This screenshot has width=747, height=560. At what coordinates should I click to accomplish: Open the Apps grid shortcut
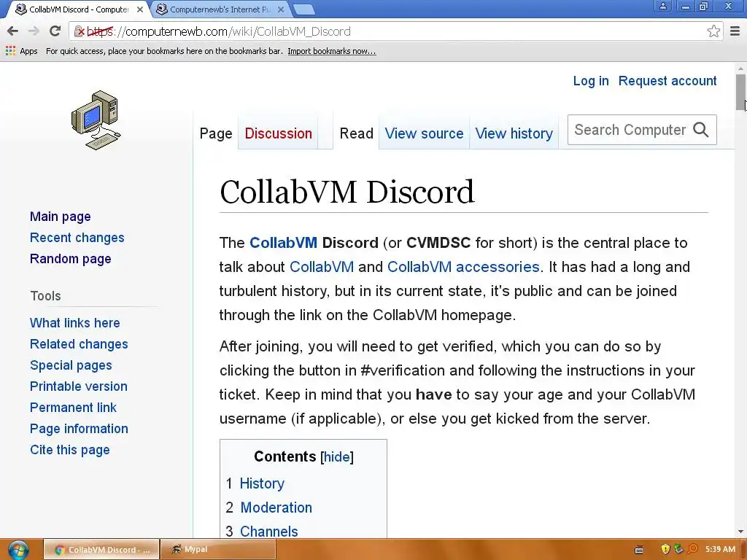tap(21, 51)
